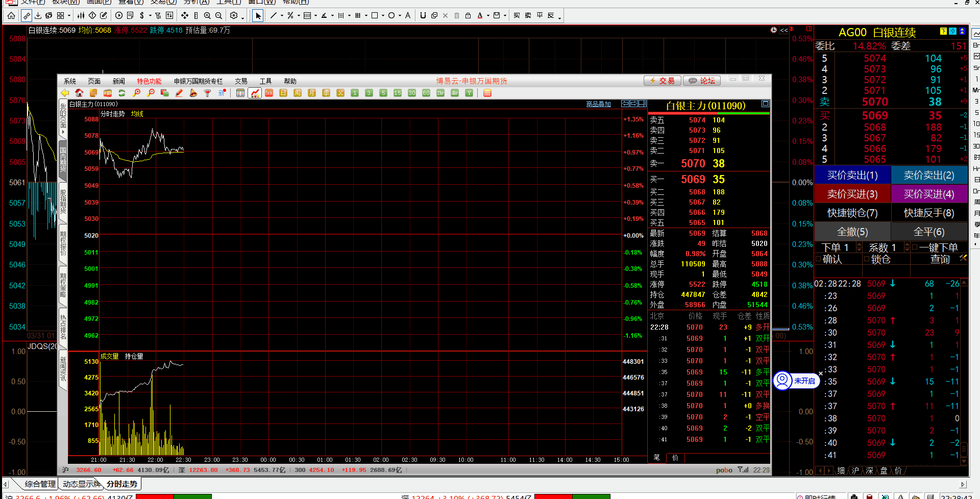Click 买价买进(4) button
This screenshot has height=499, width=980.
[x=929, y=194]
